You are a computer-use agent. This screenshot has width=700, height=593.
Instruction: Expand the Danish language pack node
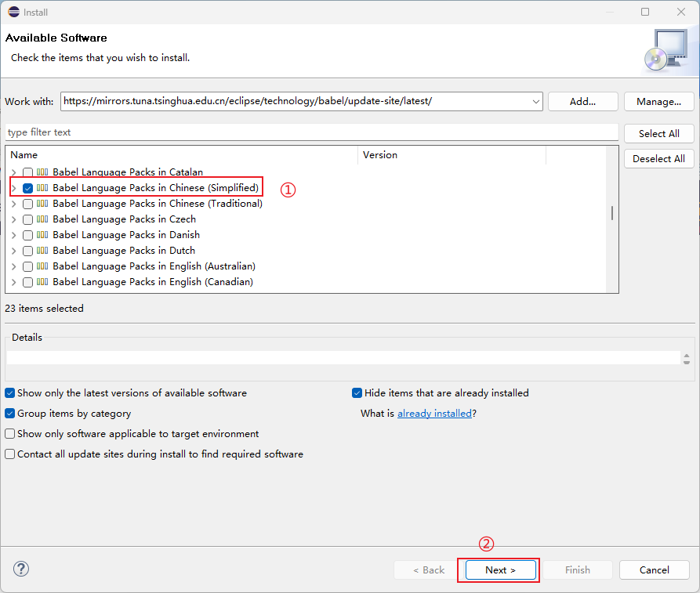14,235
